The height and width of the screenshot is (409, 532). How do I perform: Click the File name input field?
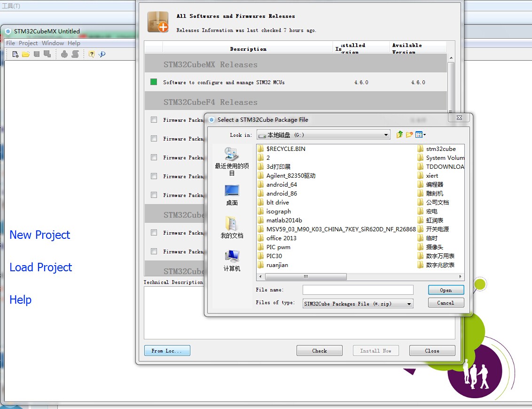[x=358, y=290]
